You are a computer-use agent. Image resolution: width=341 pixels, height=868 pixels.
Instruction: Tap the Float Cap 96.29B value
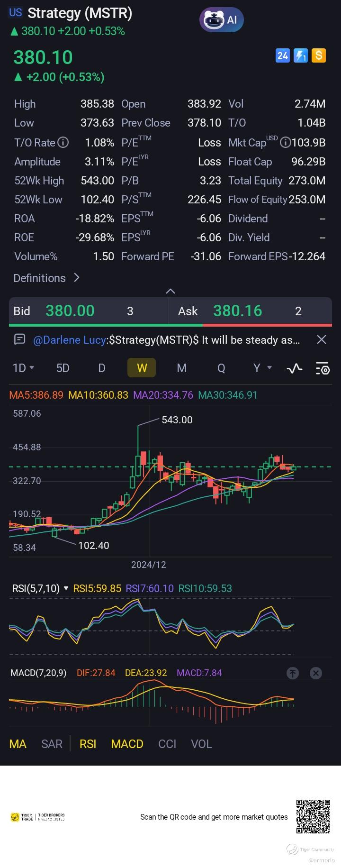click(x=308, y=162)
